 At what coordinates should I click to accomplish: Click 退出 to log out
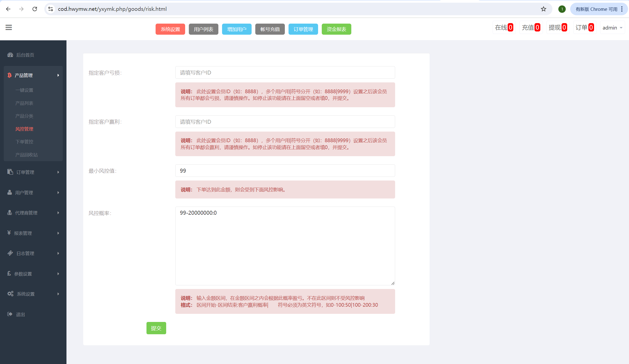coord(20,314)
